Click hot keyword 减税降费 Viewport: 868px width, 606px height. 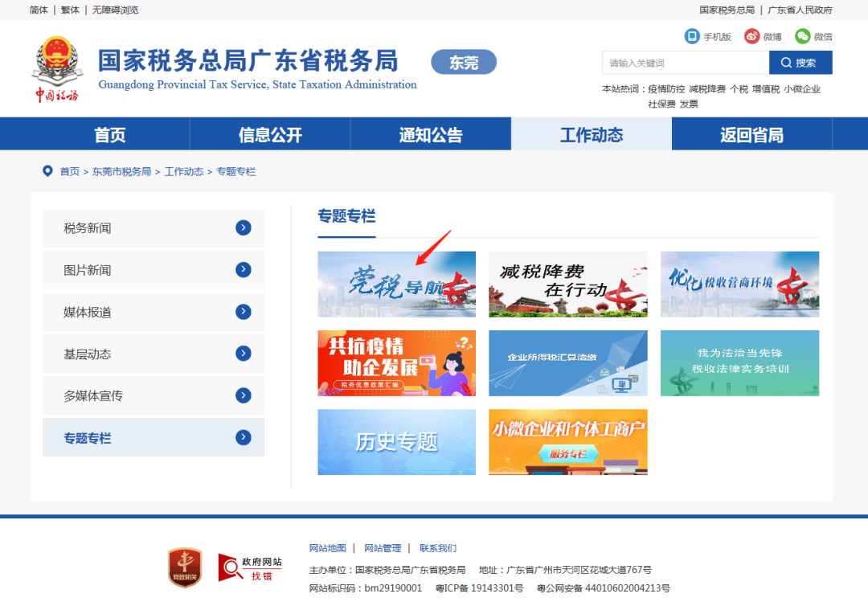[707, 89]
